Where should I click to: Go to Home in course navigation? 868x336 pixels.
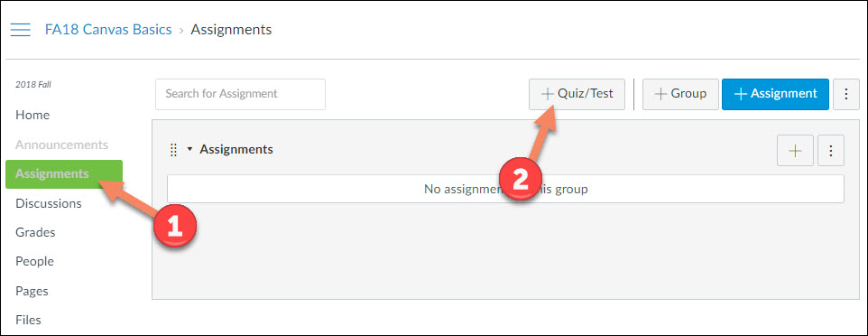pyautogui.click(x=32, y=115)
